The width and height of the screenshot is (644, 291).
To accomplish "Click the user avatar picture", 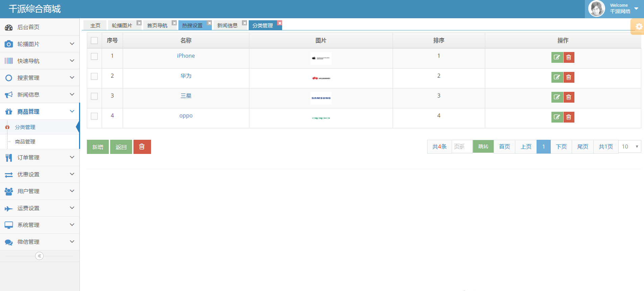I will (x=597, y=9).
